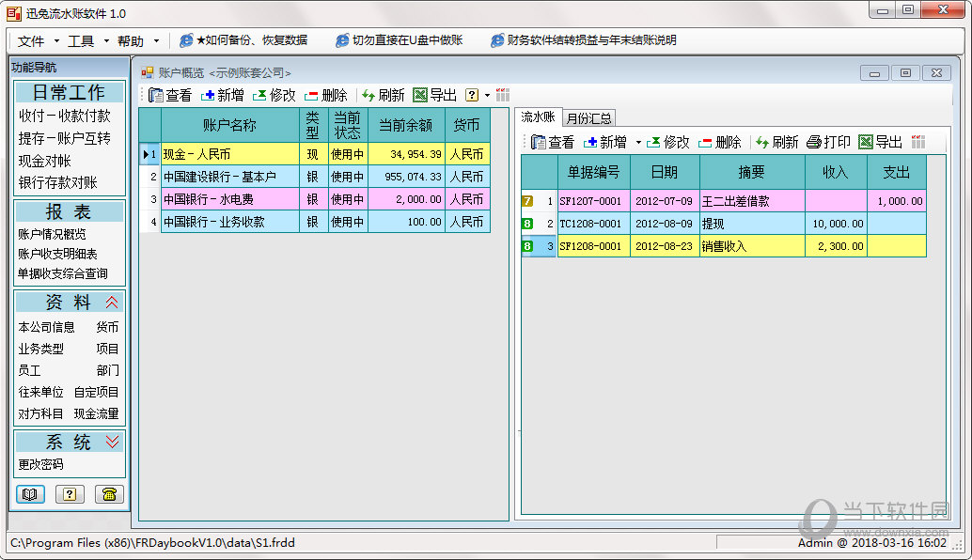Screen dimensions: 972x560
Task: Click the 报表 section header
Action: [x=70, y=211]
